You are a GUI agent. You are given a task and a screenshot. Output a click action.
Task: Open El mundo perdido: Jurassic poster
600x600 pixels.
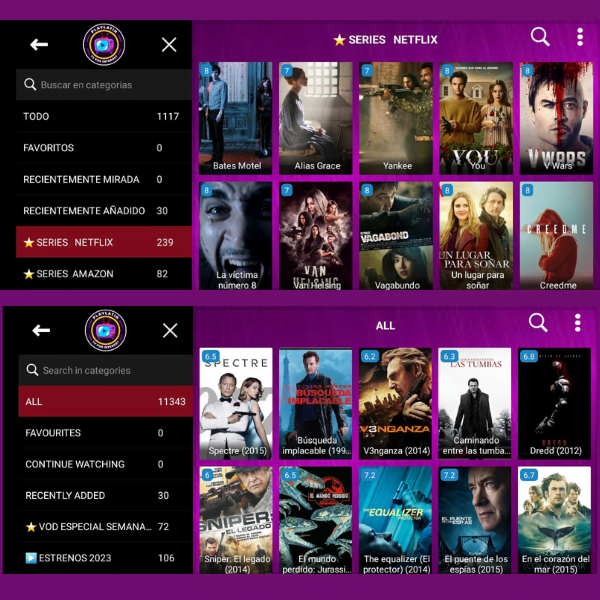coord(316,520)
